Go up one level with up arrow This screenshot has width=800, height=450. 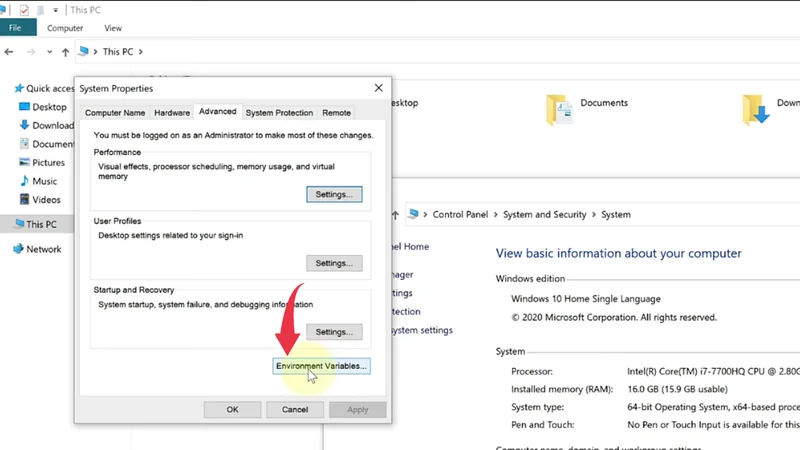[65, 52]
